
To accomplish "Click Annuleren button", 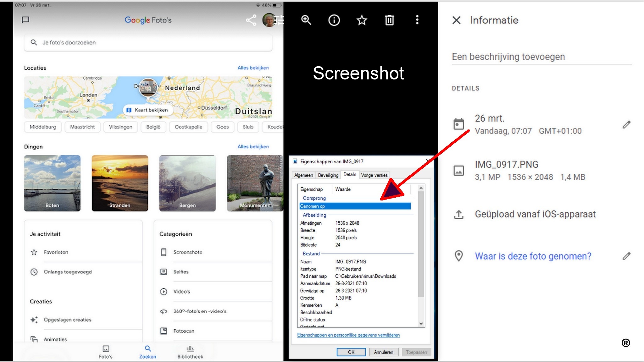I will click(x=383, y=352).
